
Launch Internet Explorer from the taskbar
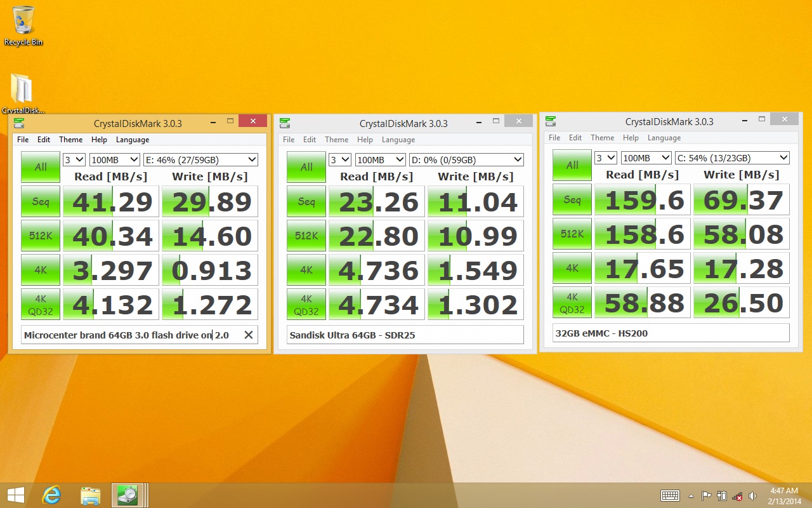point(51,495)
